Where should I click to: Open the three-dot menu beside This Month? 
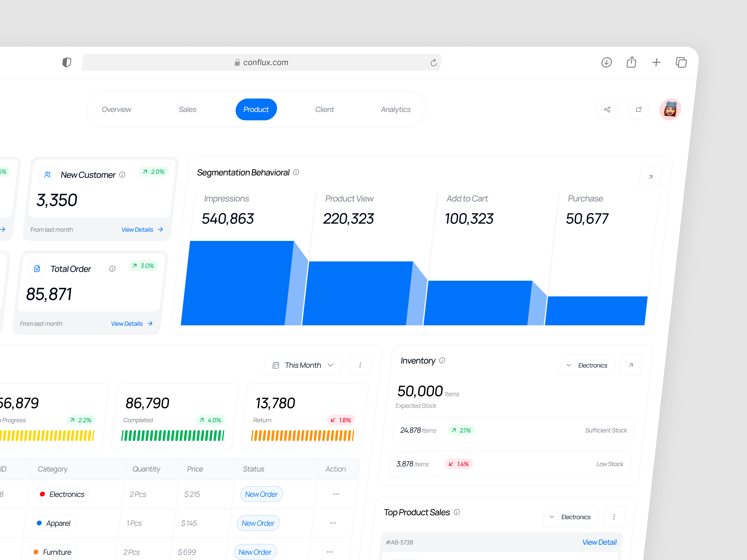[x=360, y=365]
